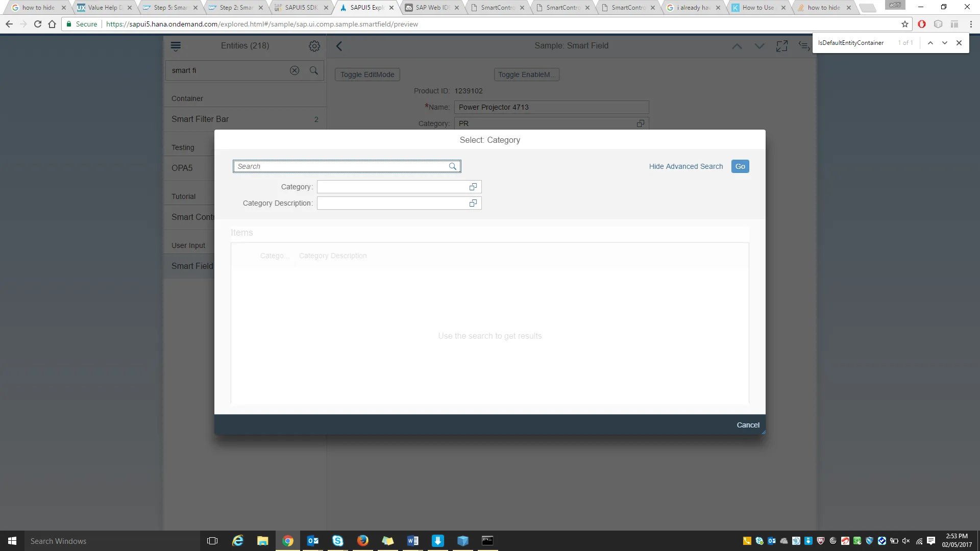Open the Opera extension icon in Chrome toolbar
Viewport: 980px width, 551px height.
(x=922, y=24)
